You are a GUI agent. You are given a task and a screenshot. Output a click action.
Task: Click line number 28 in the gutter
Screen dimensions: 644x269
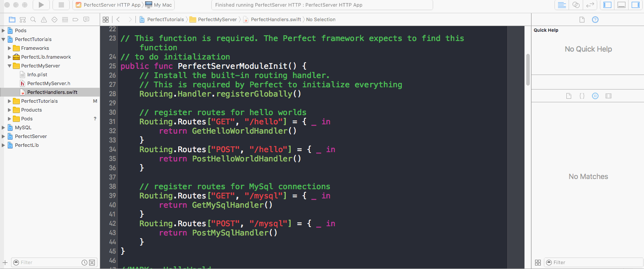tap(112, 94)
